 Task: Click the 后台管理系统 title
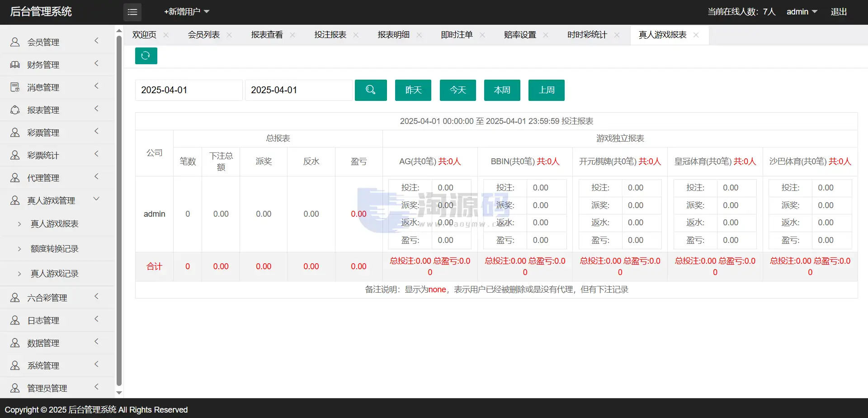pyautogui.click(x=41, y=12)
